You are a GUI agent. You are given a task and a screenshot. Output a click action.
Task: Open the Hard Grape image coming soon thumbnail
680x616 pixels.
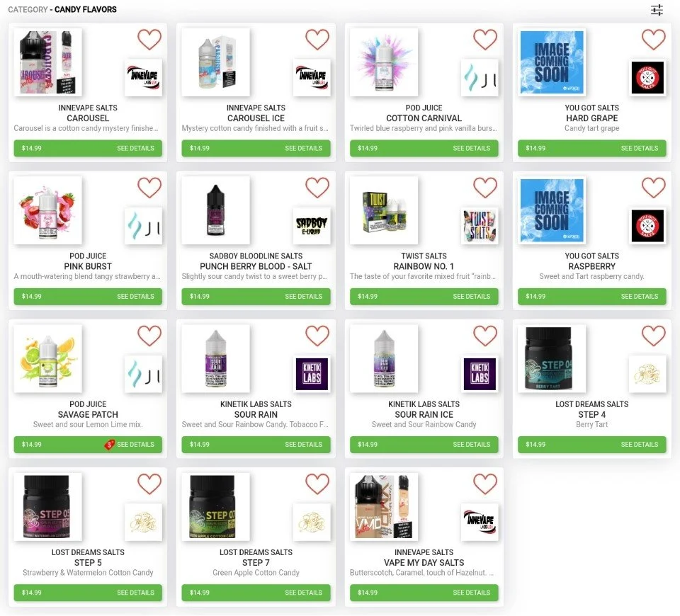point(552,62)
